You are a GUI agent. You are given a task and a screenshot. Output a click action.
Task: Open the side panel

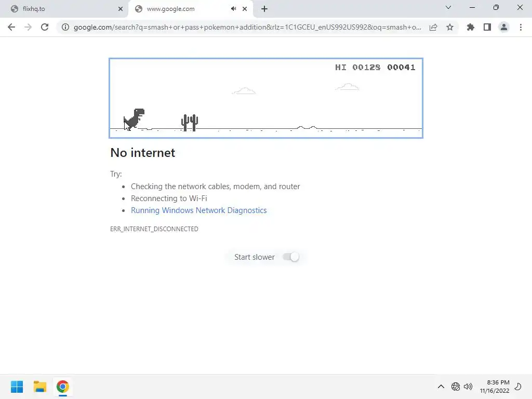tap(487, 27)
